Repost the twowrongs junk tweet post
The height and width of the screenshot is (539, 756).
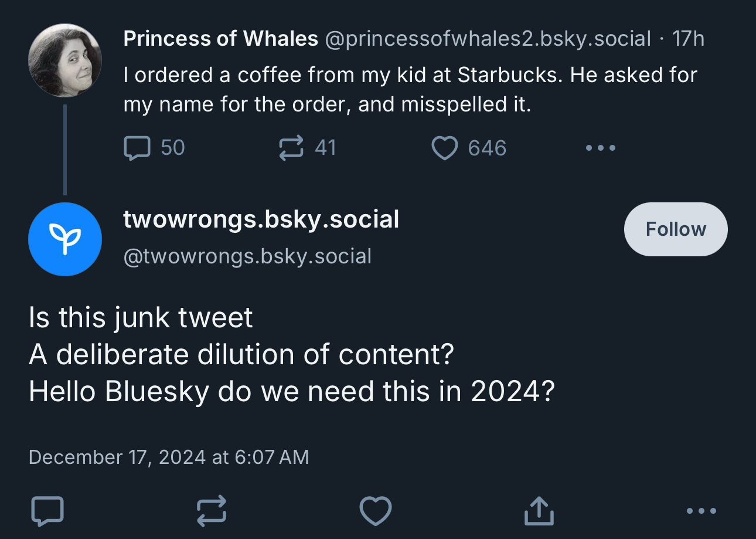click(211, 511)
